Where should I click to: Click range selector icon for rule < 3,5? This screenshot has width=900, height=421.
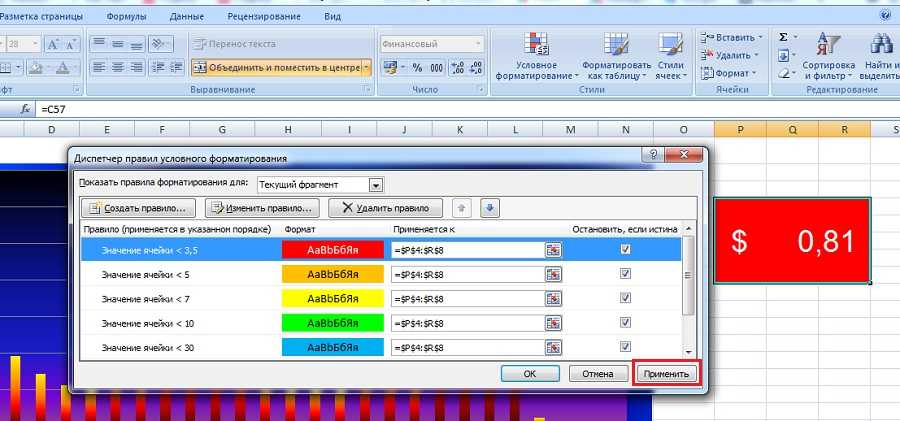coord(553,250)
